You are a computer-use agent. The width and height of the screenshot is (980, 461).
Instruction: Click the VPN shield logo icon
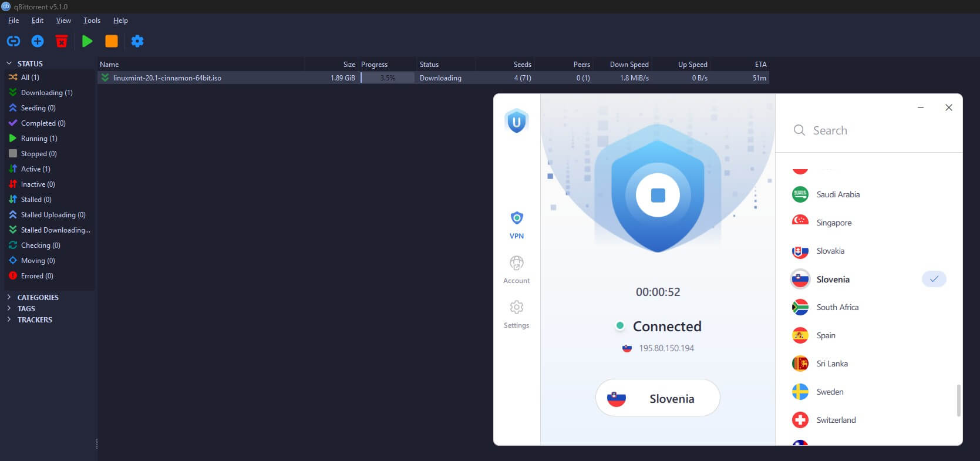click(x=517, y=121)
